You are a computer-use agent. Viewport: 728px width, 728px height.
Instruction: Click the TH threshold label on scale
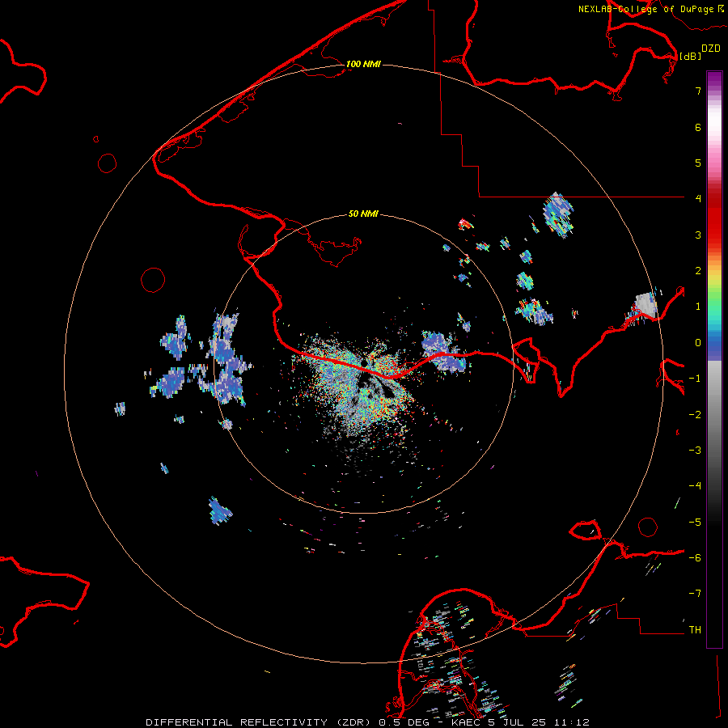coord(695,629)
